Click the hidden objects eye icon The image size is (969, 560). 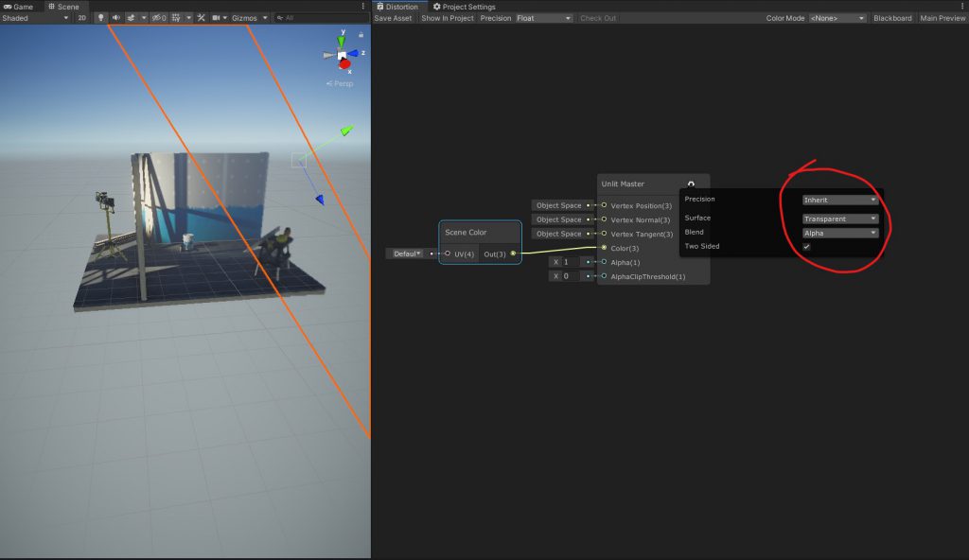pos(157,18)
